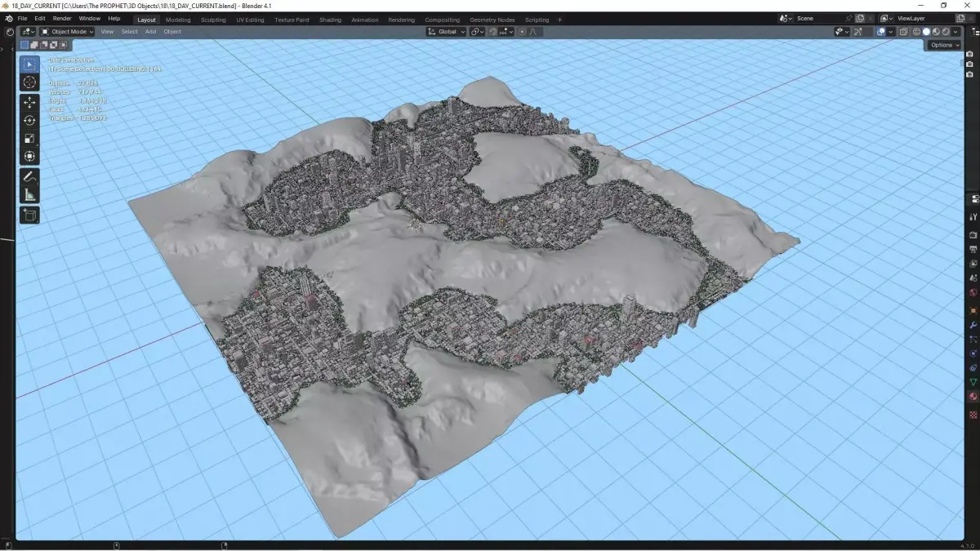Select the Select Box tool
Image resolution: width=980 pixels, height=551 pixels.
(29, 64)
